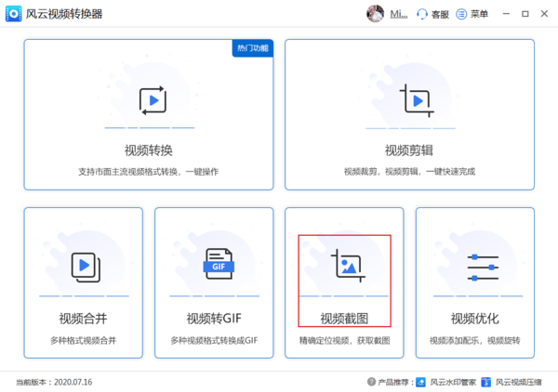Screen dimensions: 558x392
Task: Click the 产品推荐 help icon
Action: click(372, 382)
